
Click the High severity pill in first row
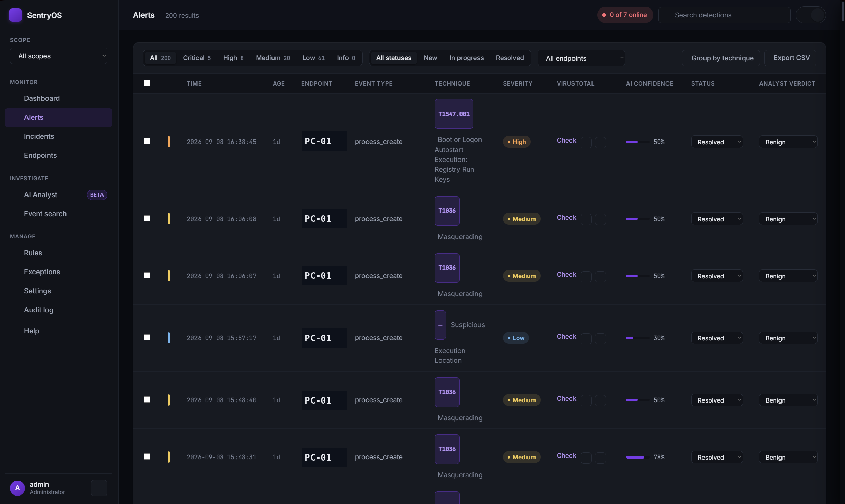click(x=517, y=142)
